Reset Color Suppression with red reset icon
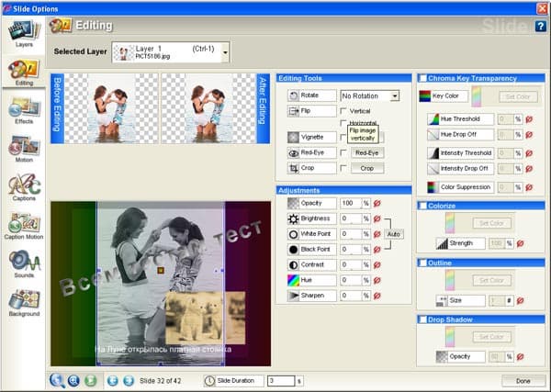Image resolution: width=551 pixels, height=392 pixels. click(x=529, y=187)
